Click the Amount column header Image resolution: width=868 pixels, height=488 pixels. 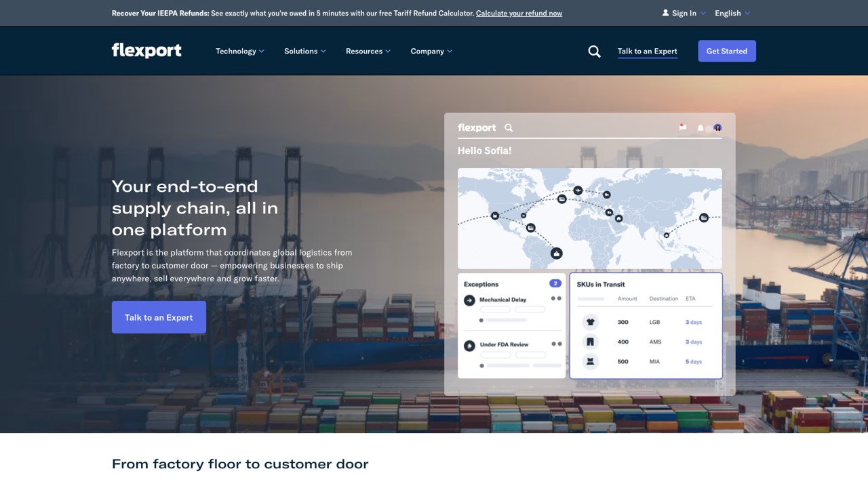[627, 299]
